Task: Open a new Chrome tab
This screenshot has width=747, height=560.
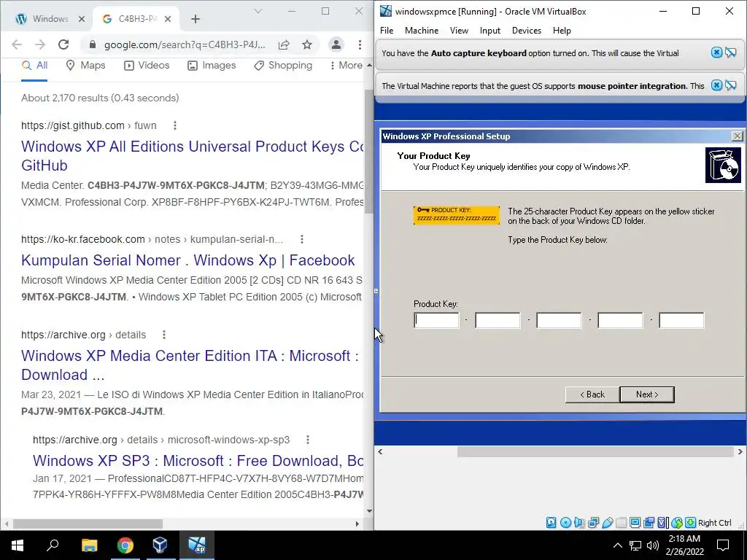Action: [196, 19]
